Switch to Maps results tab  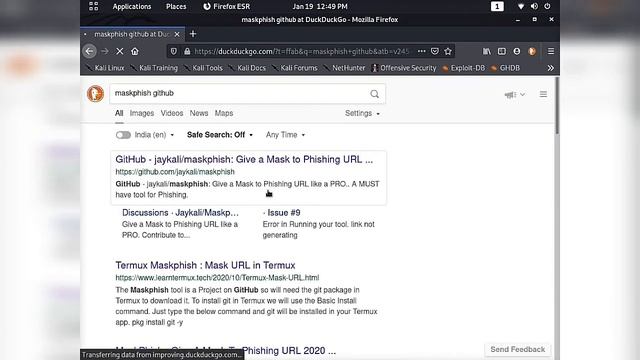coord(224,113)
